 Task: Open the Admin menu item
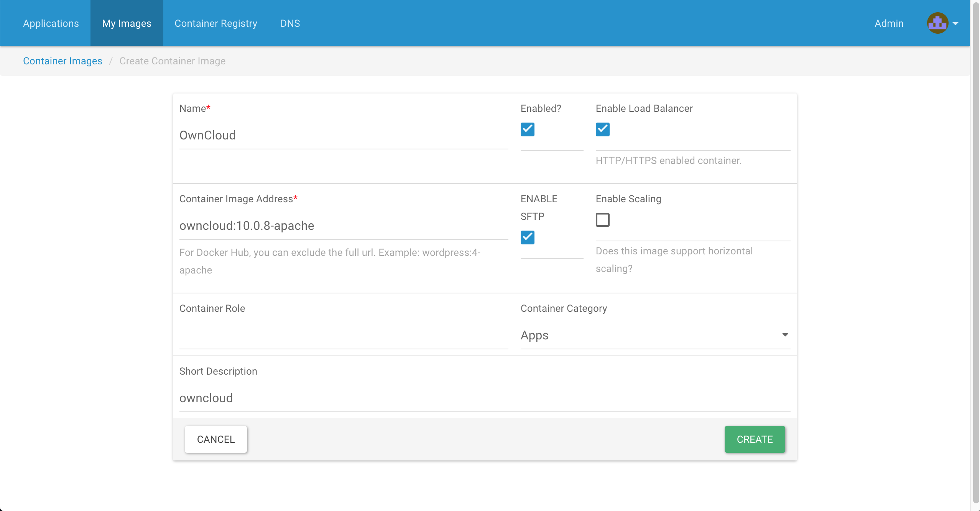(x=889, y=23)
